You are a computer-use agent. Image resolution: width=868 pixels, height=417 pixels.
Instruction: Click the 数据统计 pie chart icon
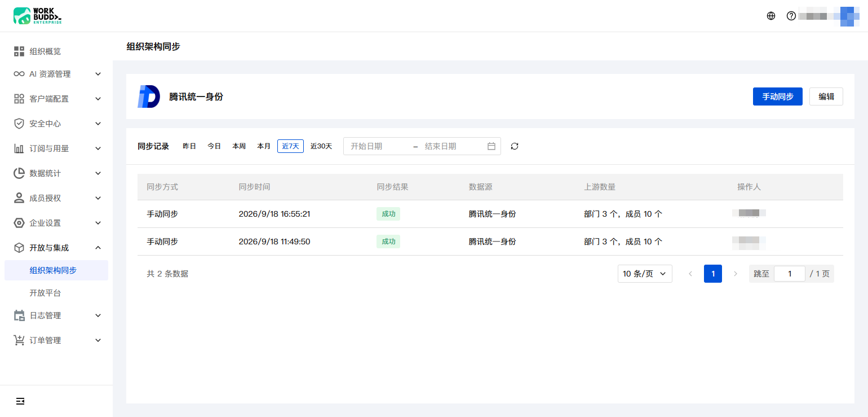tap(19, 173)
